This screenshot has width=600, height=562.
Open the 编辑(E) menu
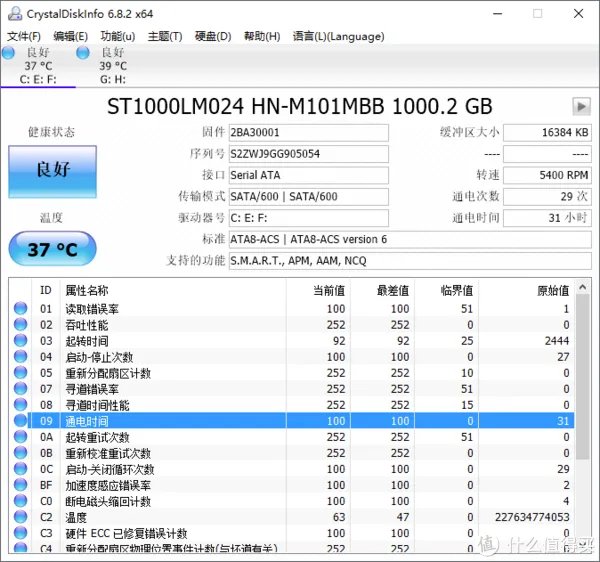click(x=70, y=36)
